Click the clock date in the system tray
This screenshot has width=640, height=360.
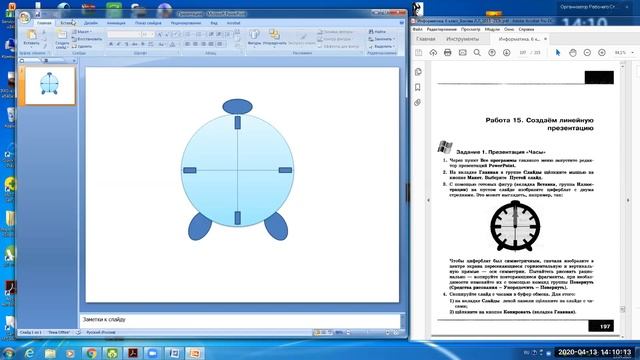(x=595, y=352)
